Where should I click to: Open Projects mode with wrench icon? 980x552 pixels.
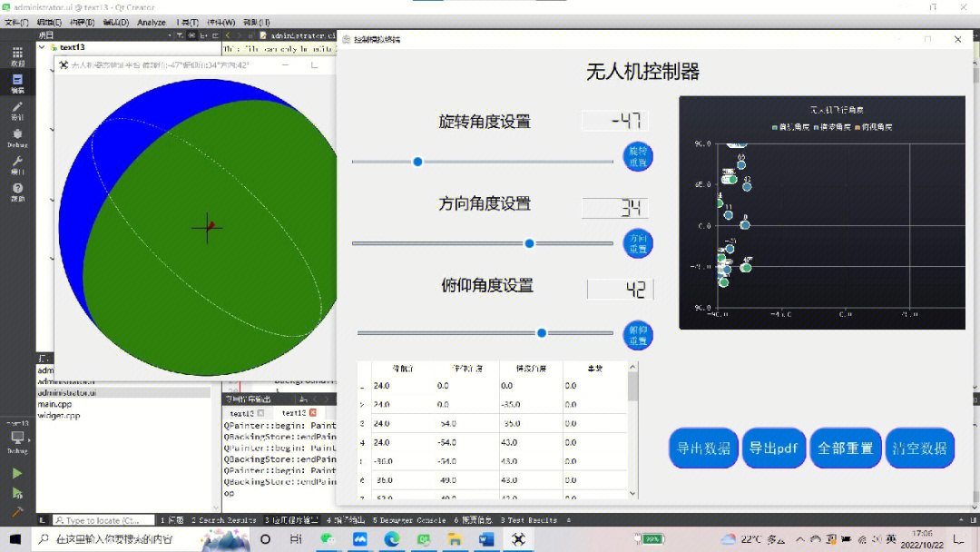17,165
